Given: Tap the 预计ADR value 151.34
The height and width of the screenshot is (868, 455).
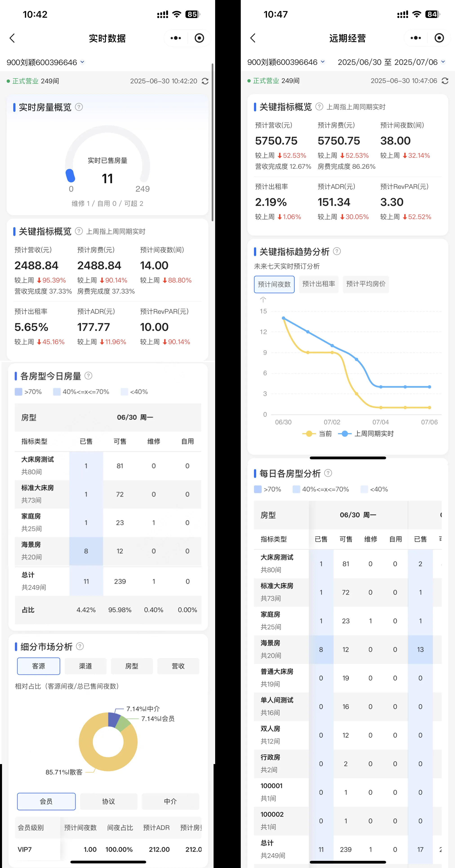Looking at the screenshot, I should 334,202.
